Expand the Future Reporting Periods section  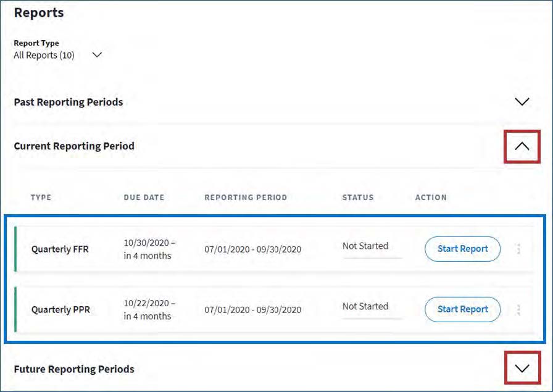coord(522,369)
